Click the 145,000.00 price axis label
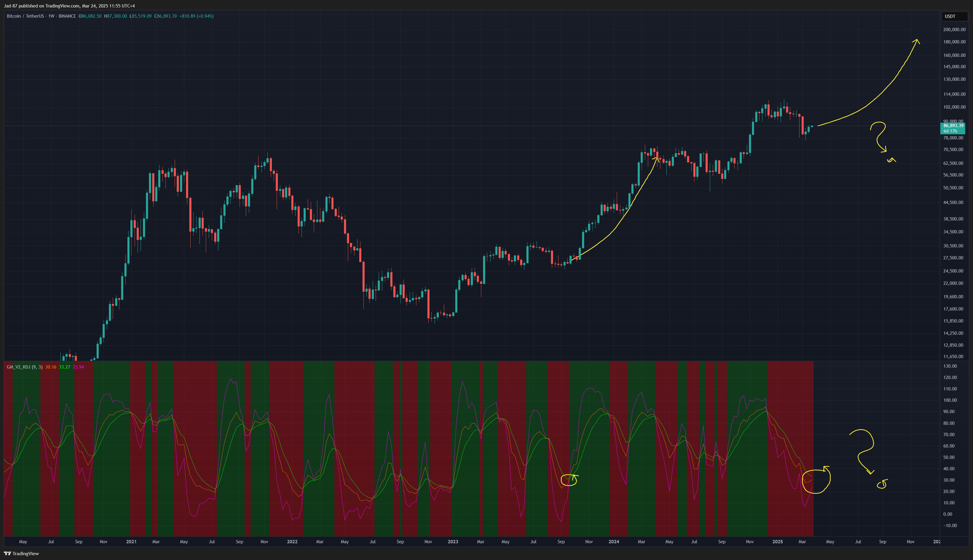 954,66
